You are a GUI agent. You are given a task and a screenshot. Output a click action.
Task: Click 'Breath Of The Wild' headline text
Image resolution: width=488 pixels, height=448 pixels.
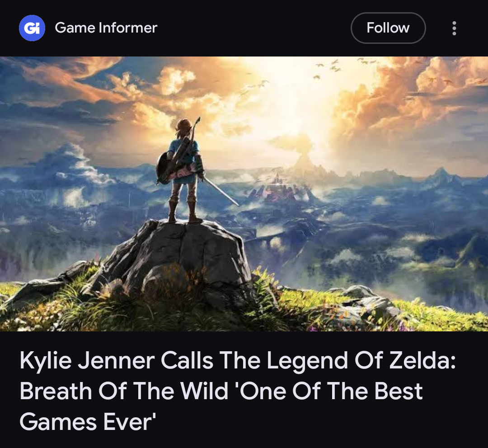click(x=123, y=391)
